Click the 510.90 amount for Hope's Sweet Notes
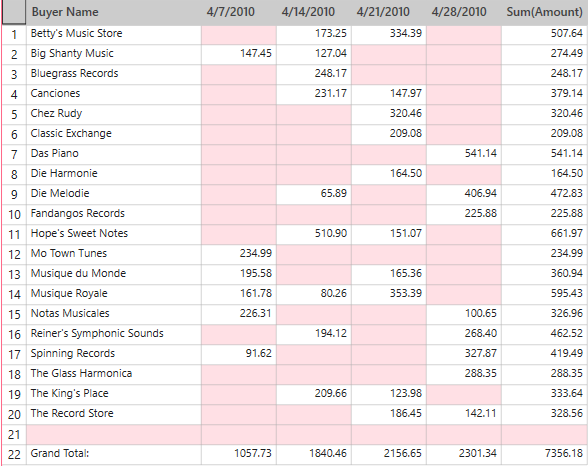The image size is (588, 466). point(314,235)
